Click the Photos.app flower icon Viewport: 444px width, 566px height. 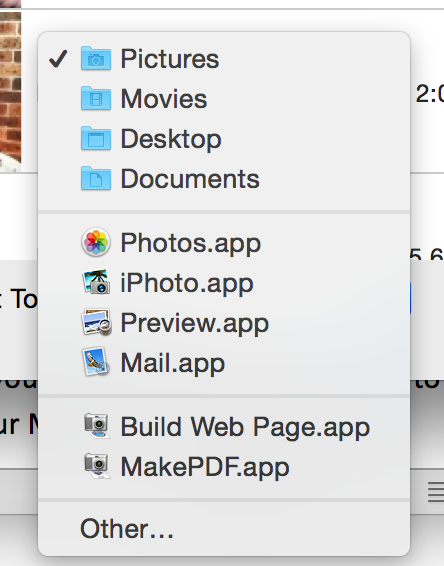pyautogui.click(x=96, y=242)
